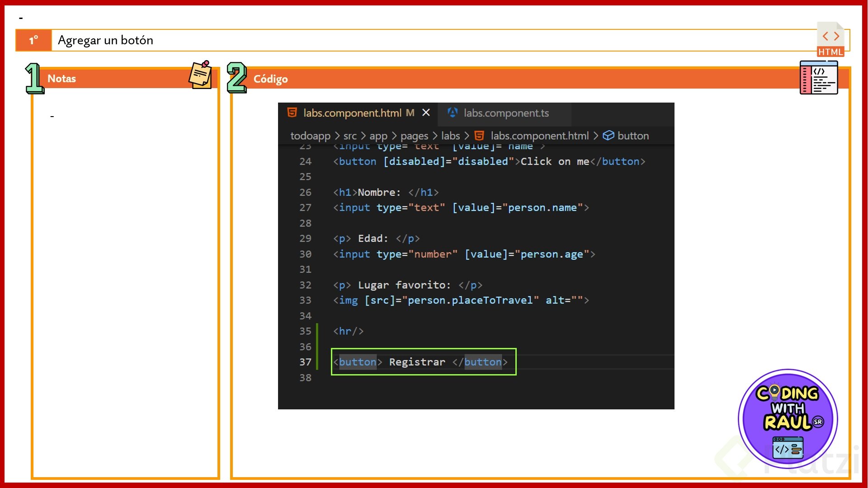The height and width of the screenshot is (488, 868).
Task: Switch to the labs.component.ts tab
Action: [x=506, y=113]
